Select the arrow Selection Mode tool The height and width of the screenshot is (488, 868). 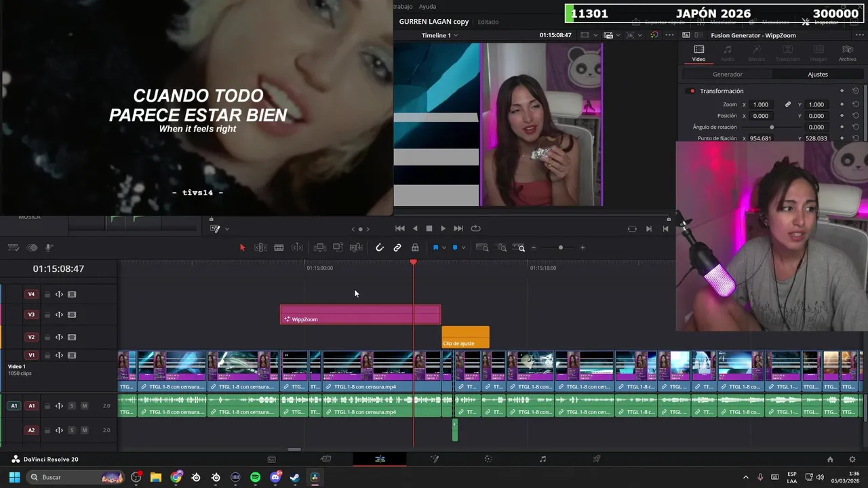(x=242, y=247)
